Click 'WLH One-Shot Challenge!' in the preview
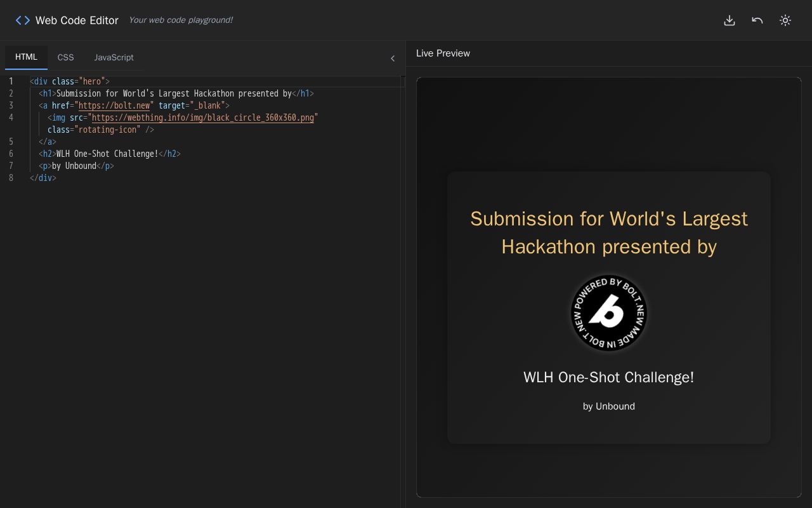Screen dimensions: 812x508 (609, 377)
